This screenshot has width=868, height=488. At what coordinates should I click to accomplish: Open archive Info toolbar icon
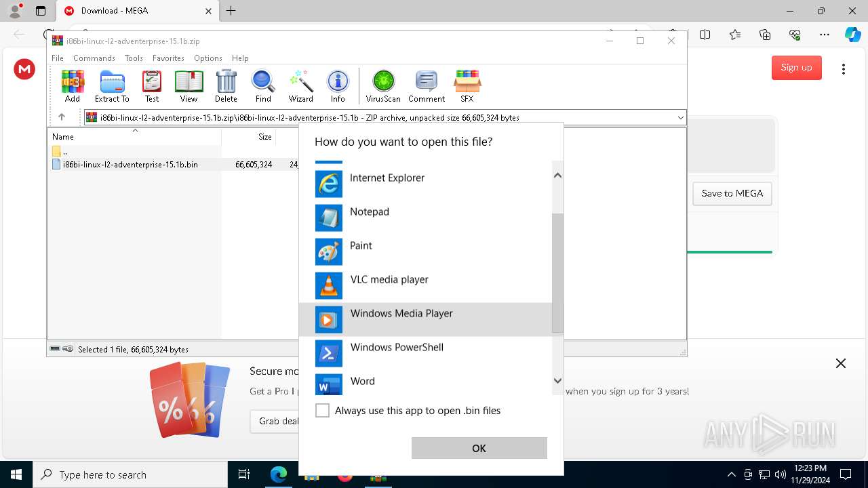(x=338, y=86)
